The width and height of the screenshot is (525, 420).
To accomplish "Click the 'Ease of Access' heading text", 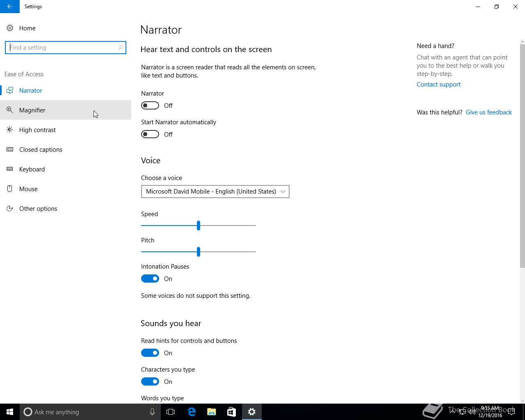I will tap(24, 74).
